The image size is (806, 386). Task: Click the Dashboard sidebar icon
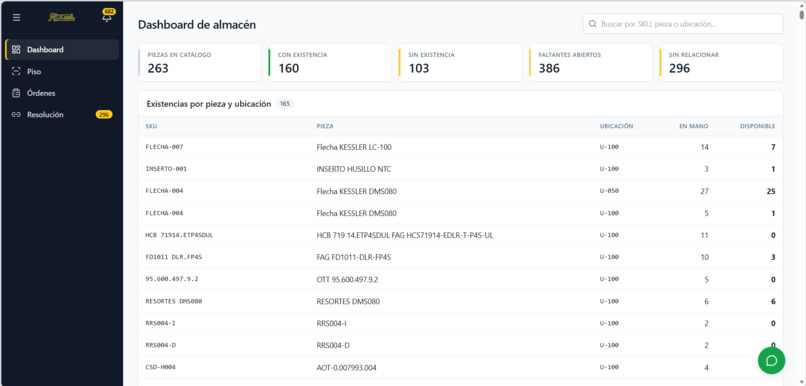pyautogui.click(x=16, y=50)
